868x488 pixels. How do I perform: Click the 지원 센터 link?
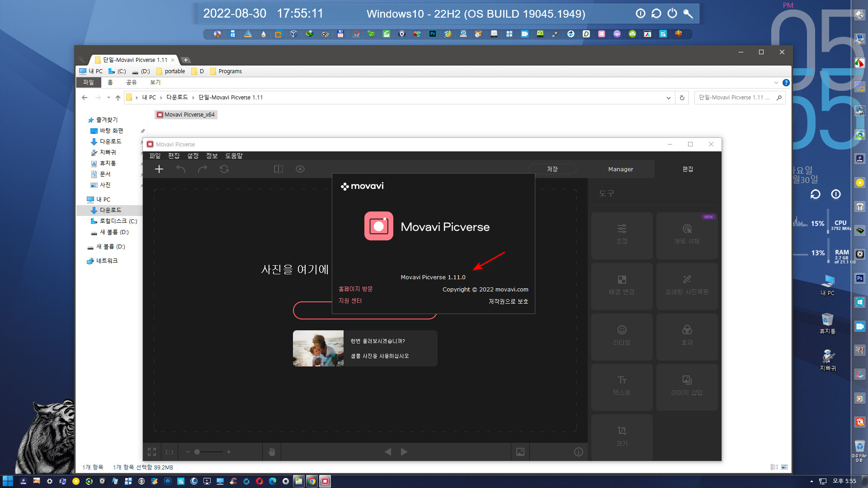350,301
